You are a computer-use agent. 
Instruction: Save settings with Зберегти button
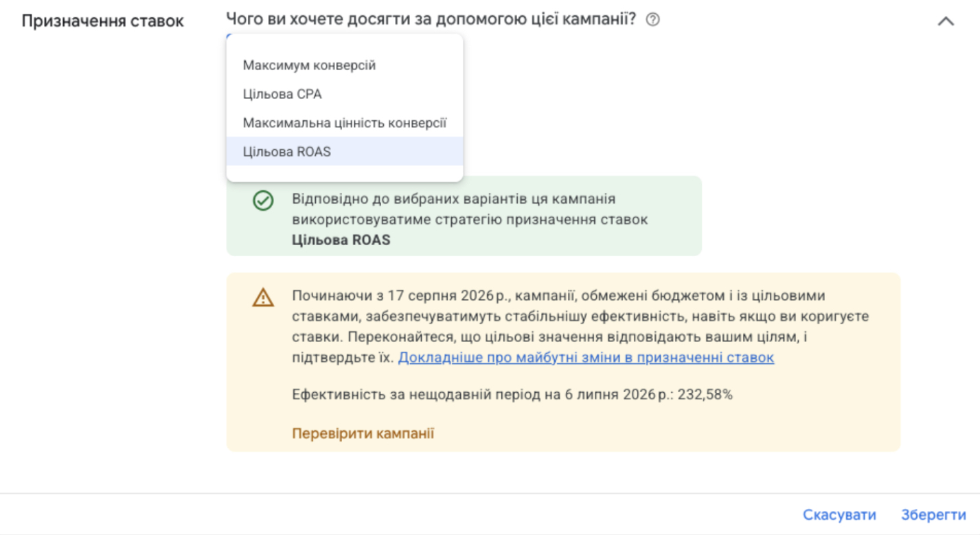click(x=933, y=514)
